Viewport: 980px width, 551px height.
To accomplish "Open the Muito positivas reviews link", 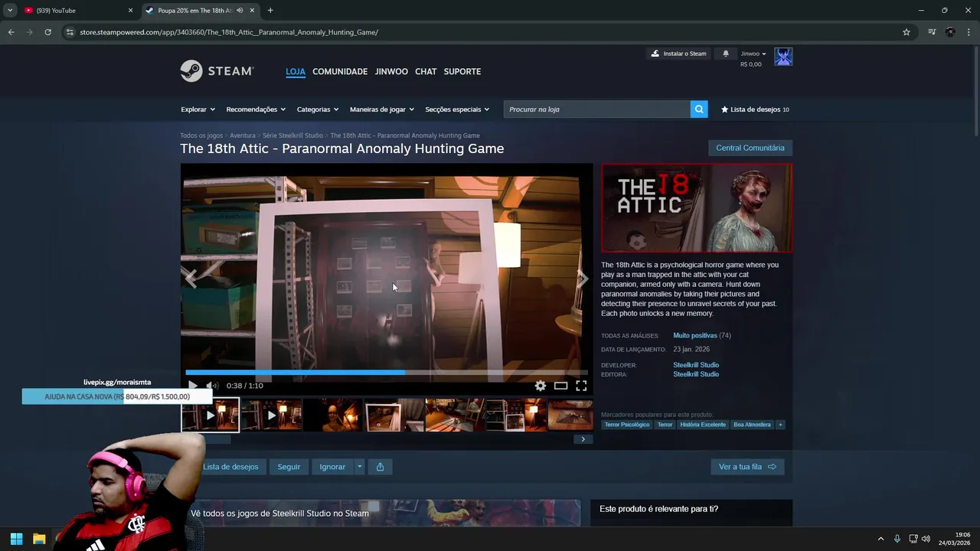I will point(695,335).
